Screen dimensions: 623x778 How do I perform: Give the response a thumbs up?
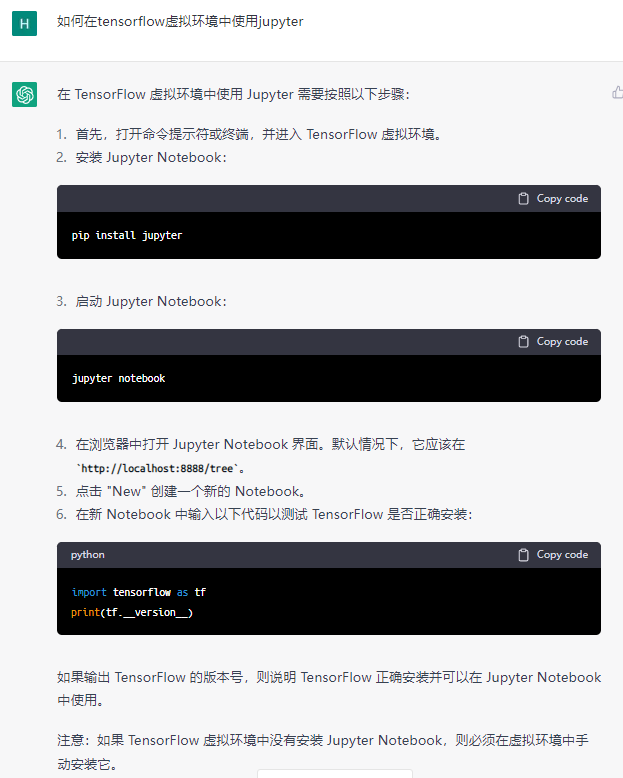(x=618, y=93)
